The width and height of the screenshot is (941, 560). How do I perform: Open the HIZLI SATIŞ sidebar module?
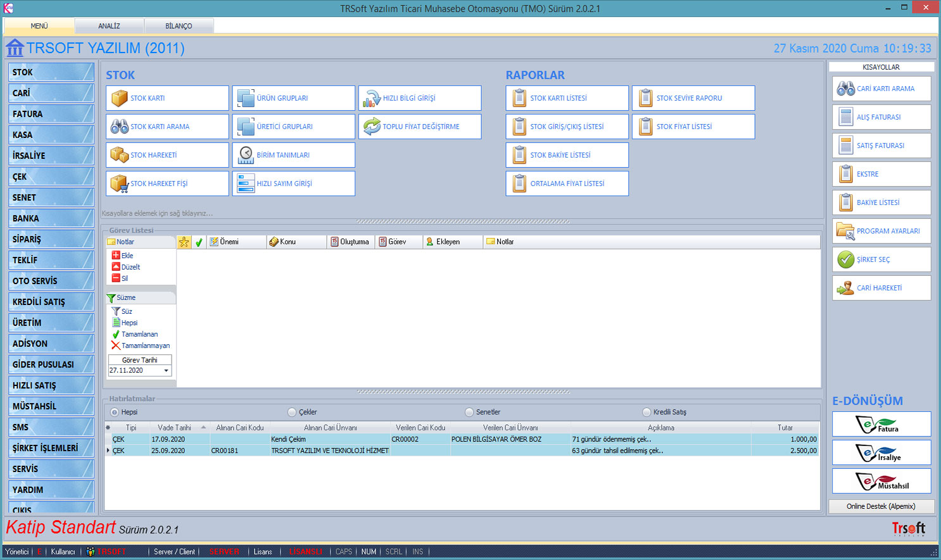[51, 385]
